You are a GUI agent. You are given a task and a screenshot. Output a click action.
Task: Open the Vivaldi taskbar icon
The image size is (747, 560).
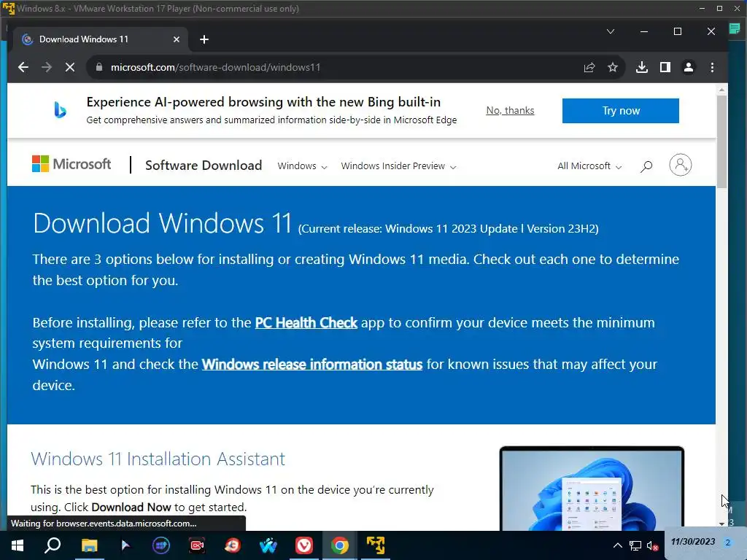(304, 545)
